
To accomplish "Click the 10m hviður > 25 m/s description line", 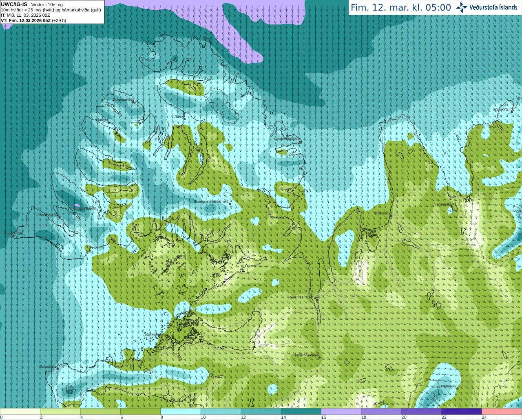I will (51, 10).
